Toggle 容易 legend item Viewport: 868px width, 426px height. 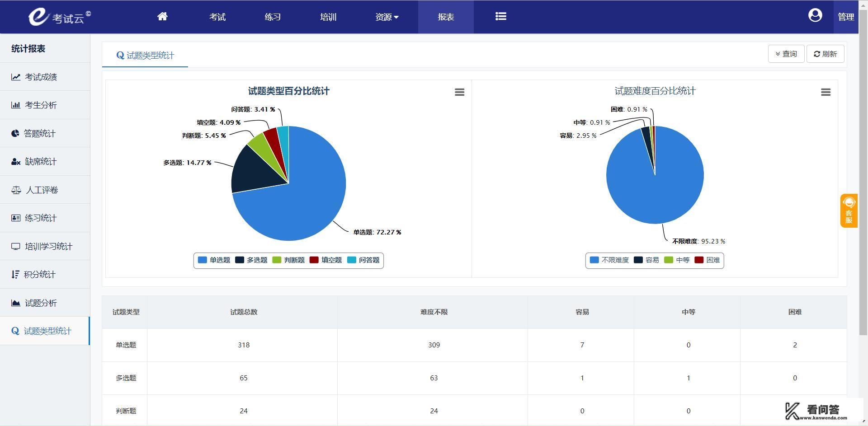click(x=646, y=260)
